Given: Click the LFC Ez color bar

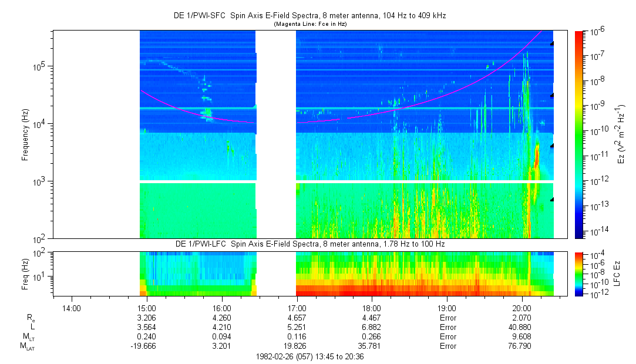Looking at the screenshot, I should (578, 273).
